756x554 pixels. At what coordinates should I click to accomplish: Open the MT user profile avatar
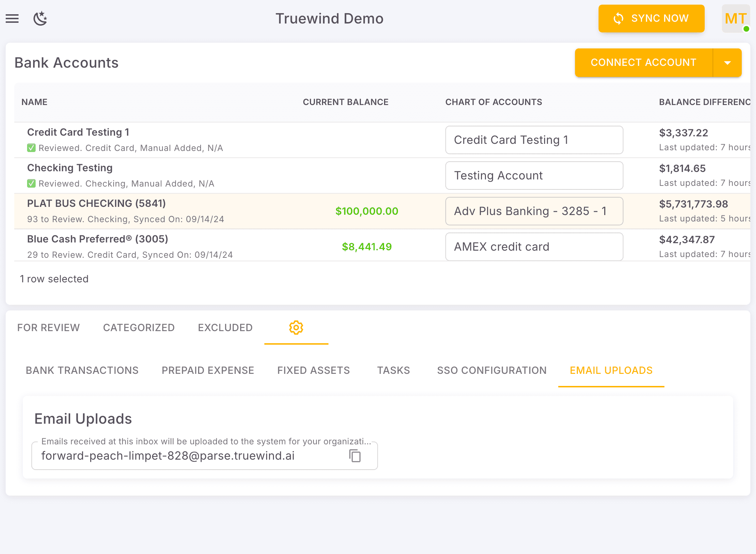735,19
